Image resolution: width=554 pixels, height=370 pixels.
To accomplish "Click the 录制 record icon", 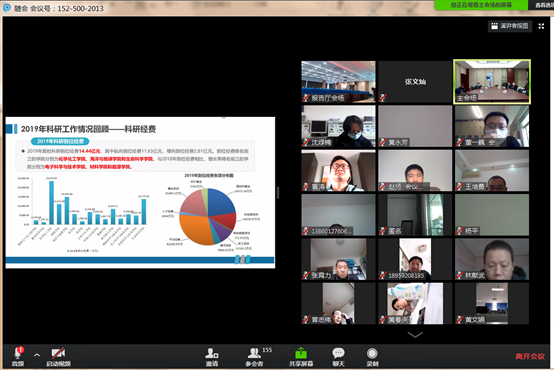I will (372, 353).
